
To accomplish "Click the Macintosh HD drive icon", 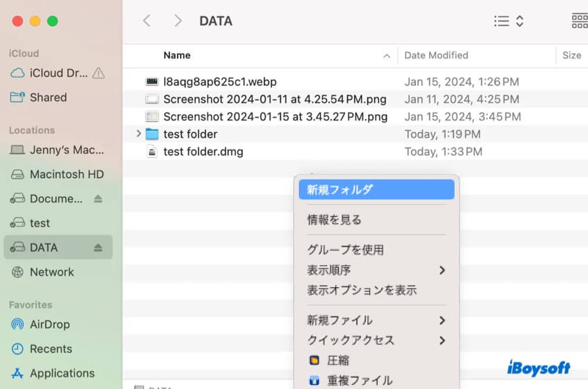I will [17, 174].
